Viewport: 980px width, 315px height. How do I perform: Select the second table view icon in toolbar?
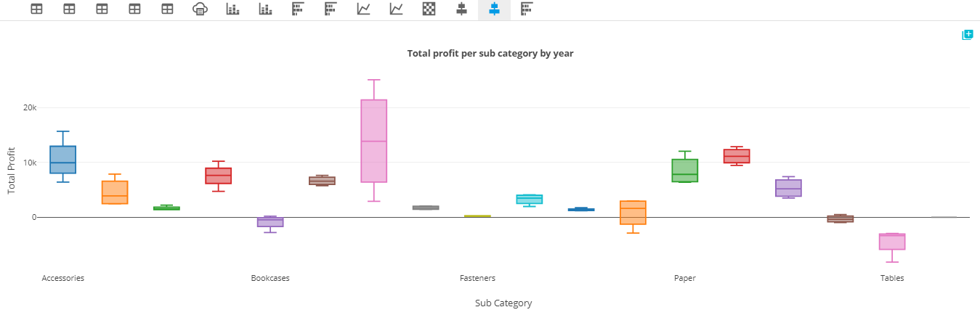69,9
